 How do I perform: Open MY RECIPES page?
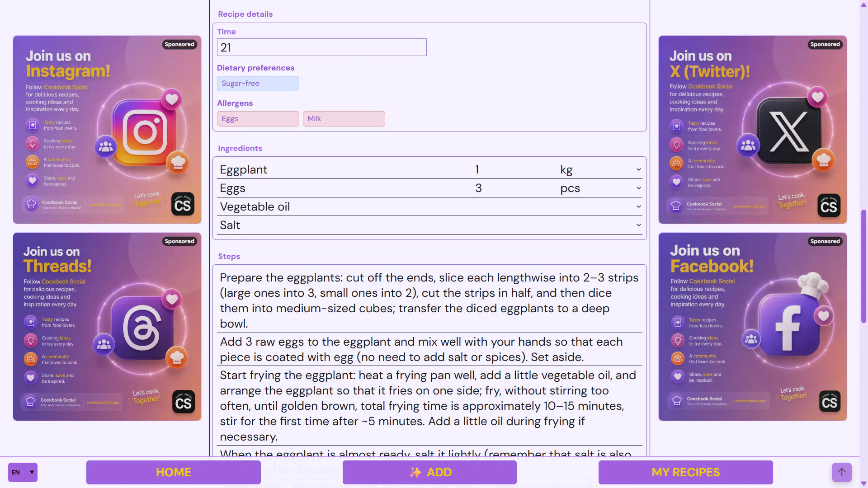[685, 472]
